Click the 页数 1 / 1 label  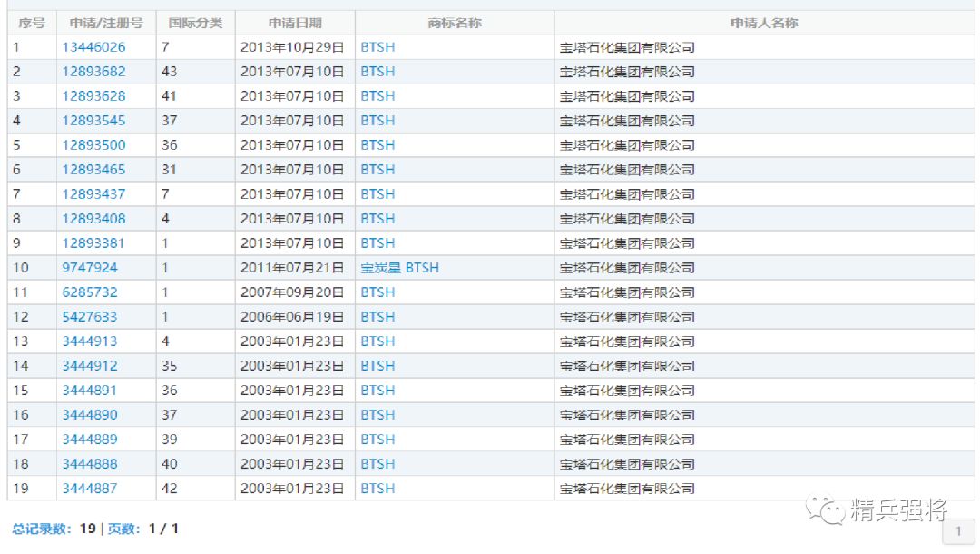(143, 529)
